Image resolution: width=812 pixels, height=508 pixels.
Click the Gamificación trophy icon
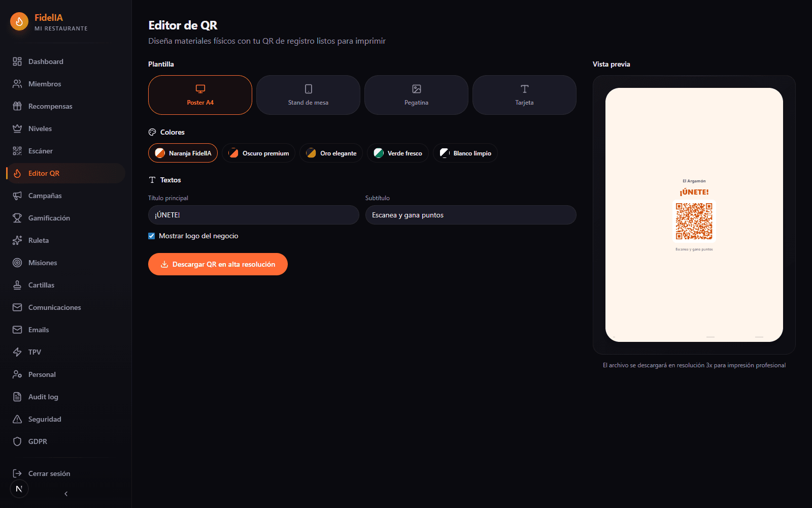click(17, 218)
